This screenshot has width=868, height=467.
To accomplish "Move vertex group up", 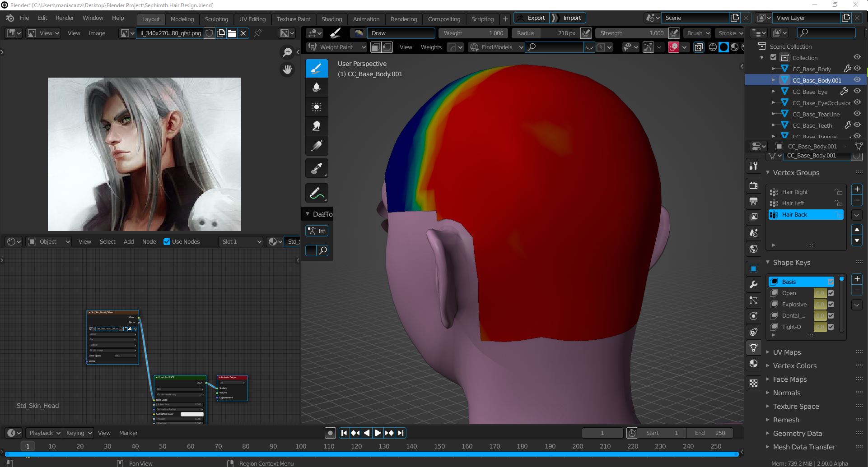I will tap(857, 230).
